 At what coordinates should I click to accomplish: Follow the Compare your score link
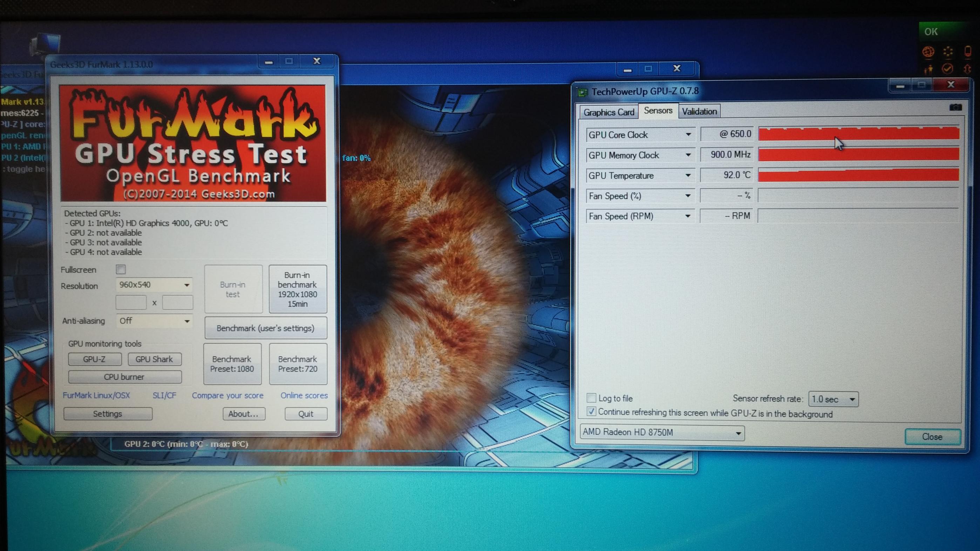[x=227, y=395]
